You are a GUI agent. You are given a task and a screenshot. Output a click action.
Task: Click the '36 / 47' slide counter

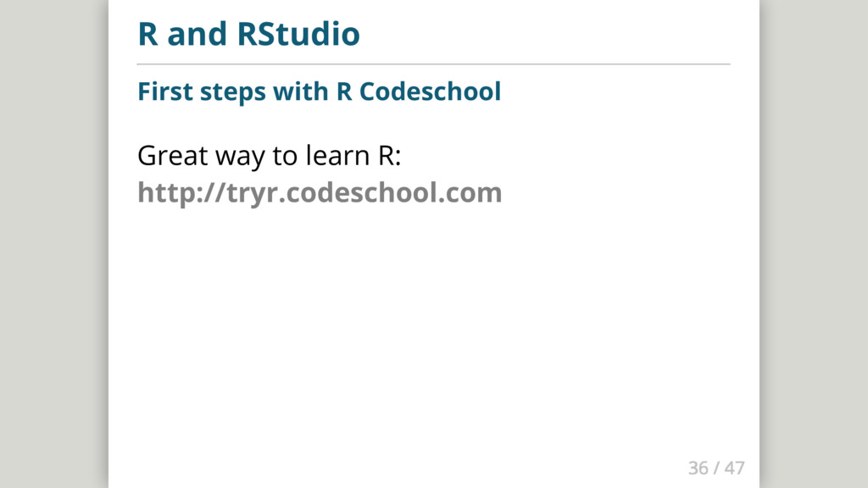716,468
